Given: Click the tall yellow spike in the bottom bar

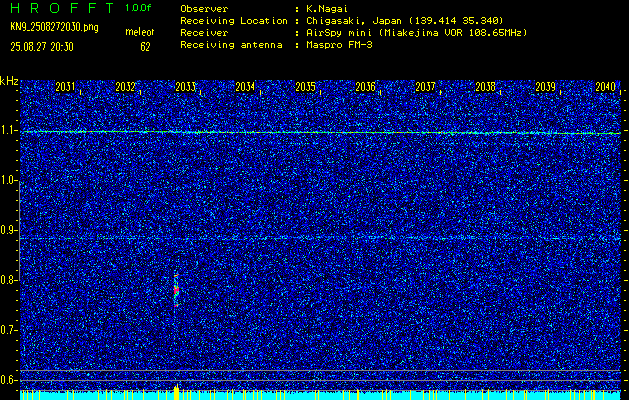Looking at the screenshot, I should (176, 392).
